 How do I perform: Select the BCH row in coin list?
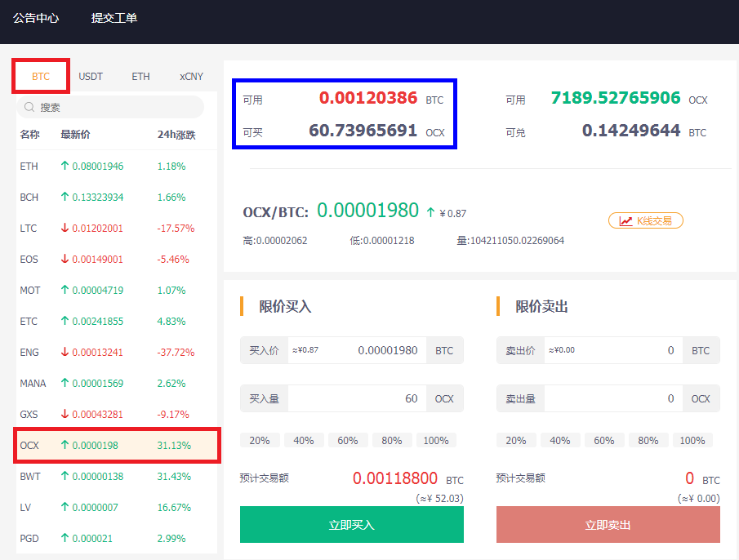point(117,198)
